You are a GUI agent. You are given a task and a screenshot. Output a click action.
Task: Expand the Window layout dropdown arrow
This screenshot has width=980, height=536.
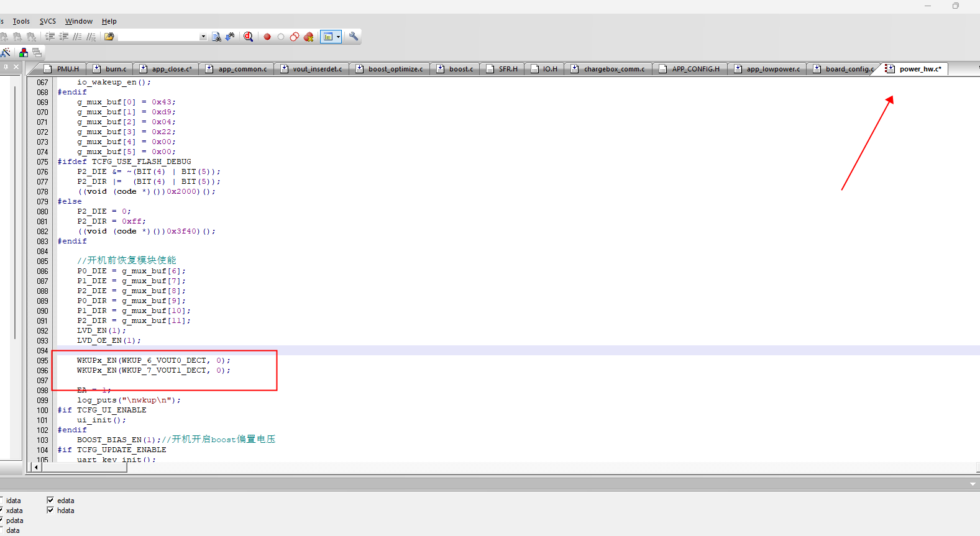click(339, 37)
